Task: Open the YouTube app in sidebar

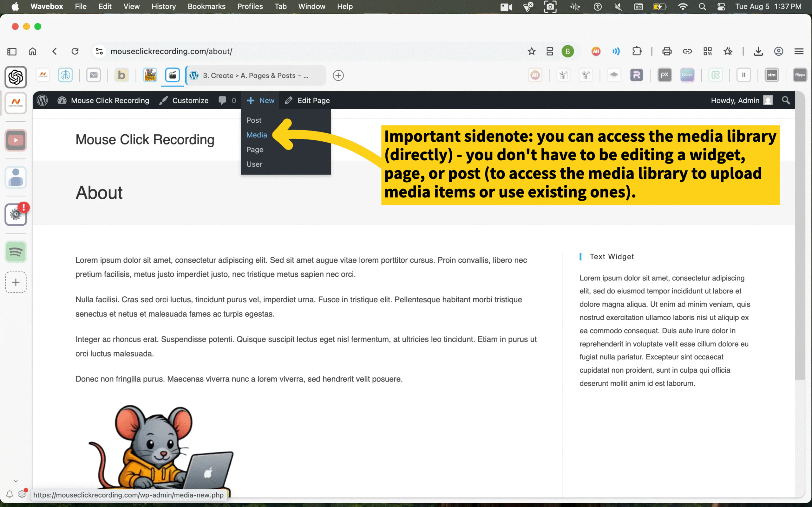Action: point(16,140)
